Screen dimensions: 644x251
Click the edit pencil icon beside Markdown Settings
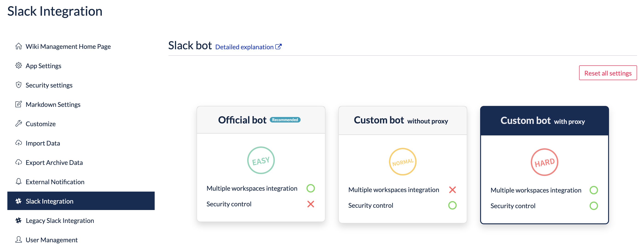(18, 104)
